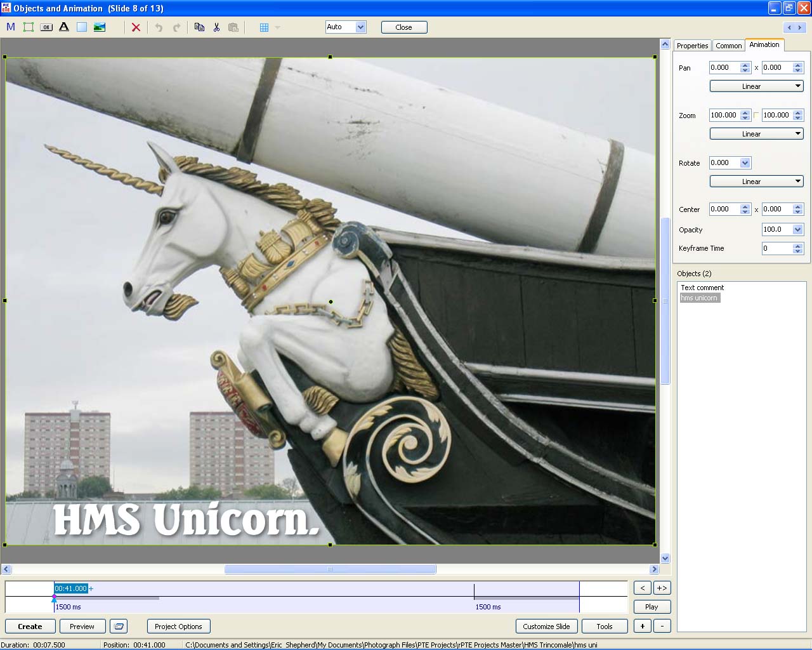Open the Auto zoom level dropdown

pyautogui.click(x=360, y=27)
